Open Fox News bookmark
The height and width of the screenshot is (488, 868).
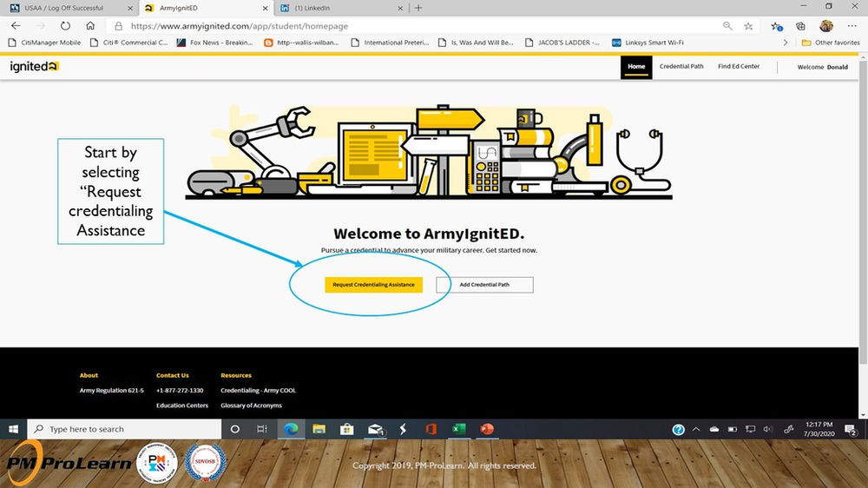(x=214, y=43)
